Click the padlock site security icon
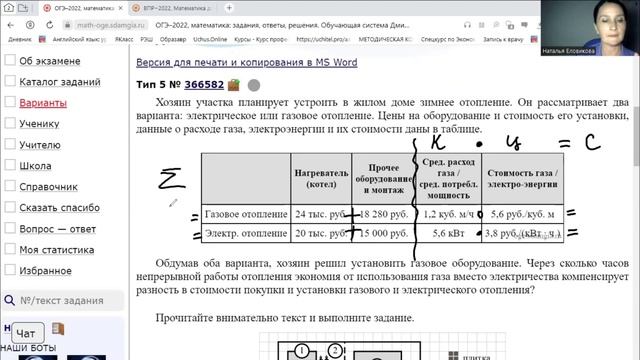Image resolution: width=640 pixels, height=360 pixels. tap(68, 25)
